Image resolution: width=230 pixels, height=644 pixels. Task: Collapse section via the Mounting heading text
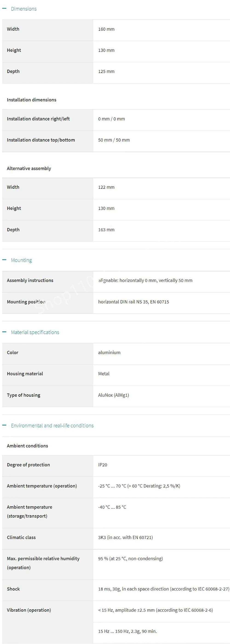[x=21, y=260]
